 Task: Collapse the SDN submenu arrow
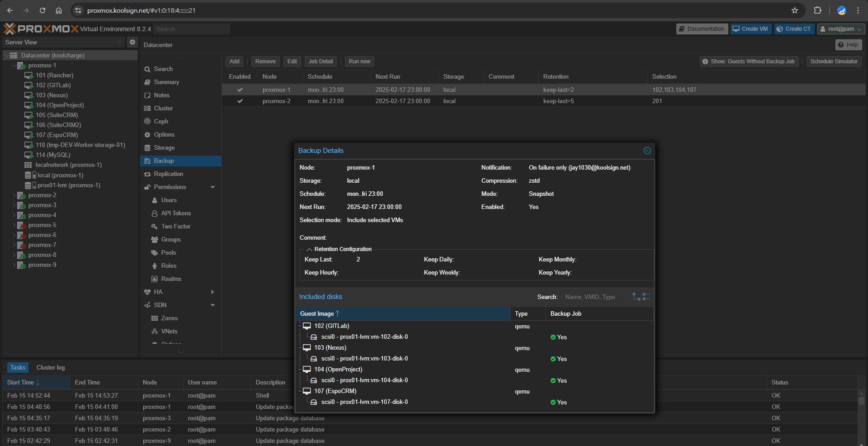[212, 305]
